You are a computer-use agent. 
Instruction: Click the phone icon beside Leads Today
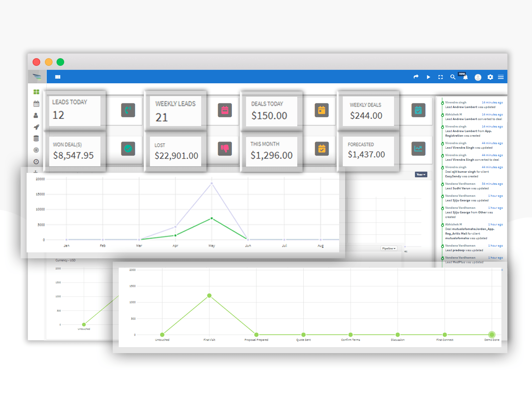[x=128, y=110]
